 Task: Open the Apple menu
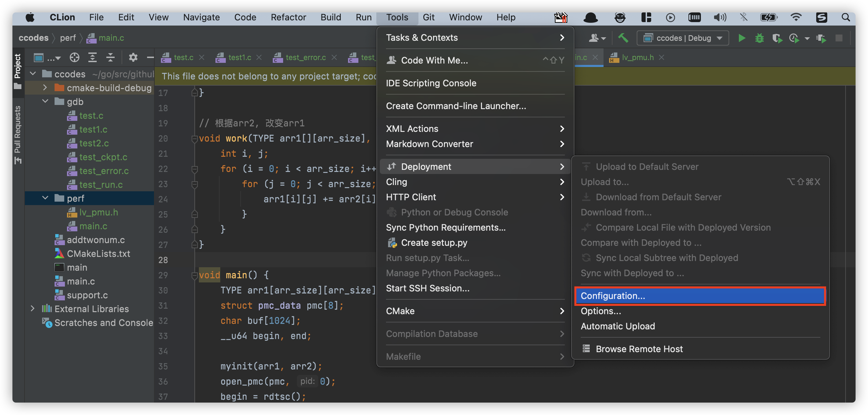pyautogui.click(x=30, y=17)
